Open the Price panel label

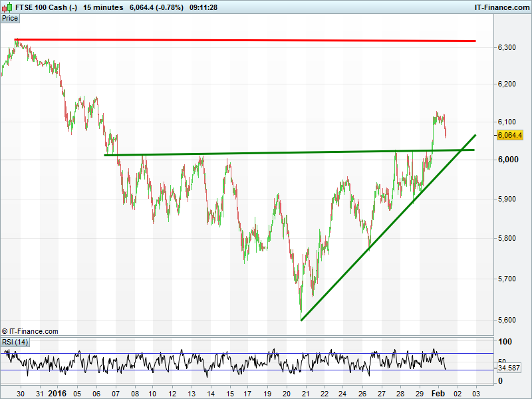pos(10,19)
